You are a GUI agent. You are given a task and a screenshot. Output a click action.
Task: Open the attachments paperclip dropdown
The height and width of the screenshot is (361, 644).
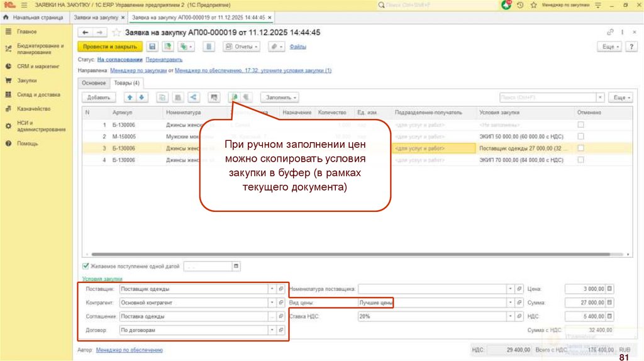tap(277, 47)
